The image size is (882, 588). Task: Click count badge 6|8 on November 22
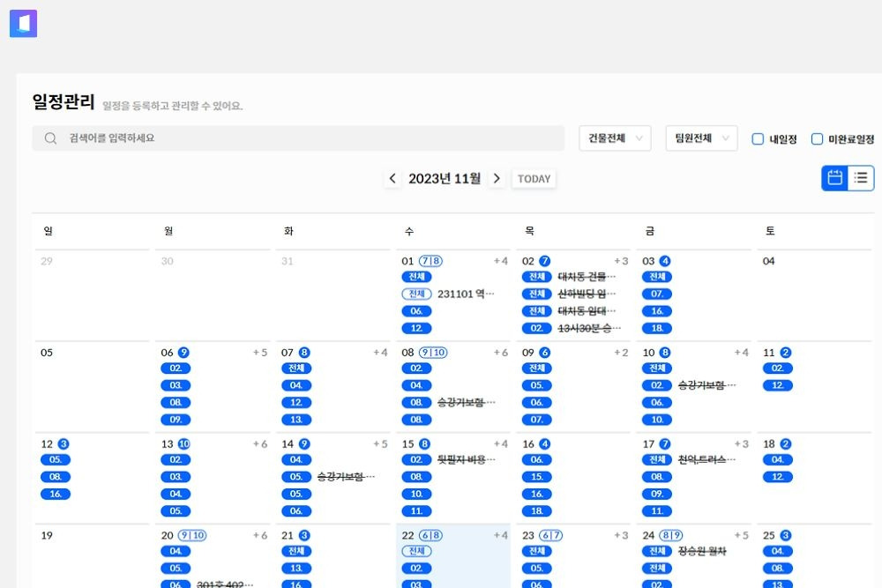[431, 536]
